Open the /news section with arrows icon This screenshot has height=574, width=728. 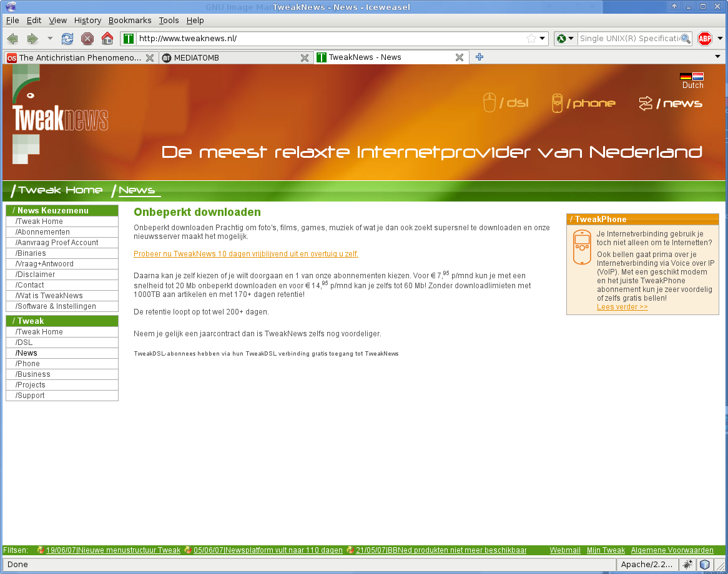pyautogui.click(x=671, y=103)
